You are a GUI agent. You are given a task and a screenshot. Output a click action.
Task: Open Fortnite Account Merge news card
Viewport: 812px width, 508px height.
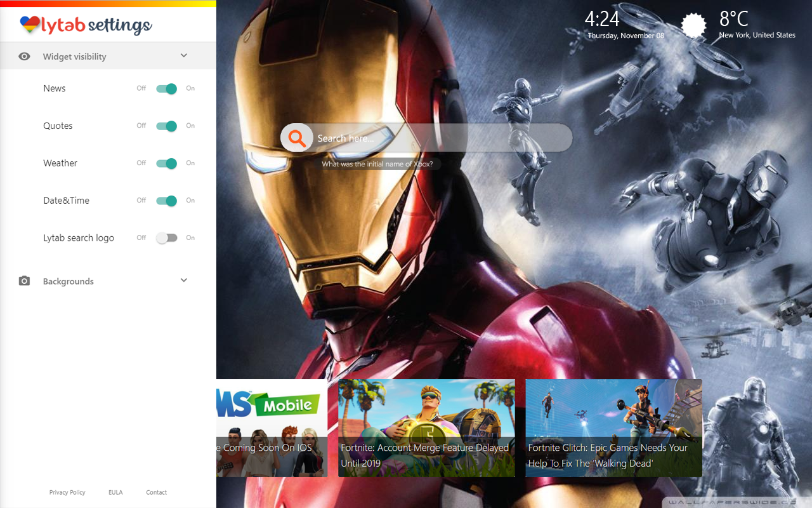pyautogui.click(x=426, y=428)
